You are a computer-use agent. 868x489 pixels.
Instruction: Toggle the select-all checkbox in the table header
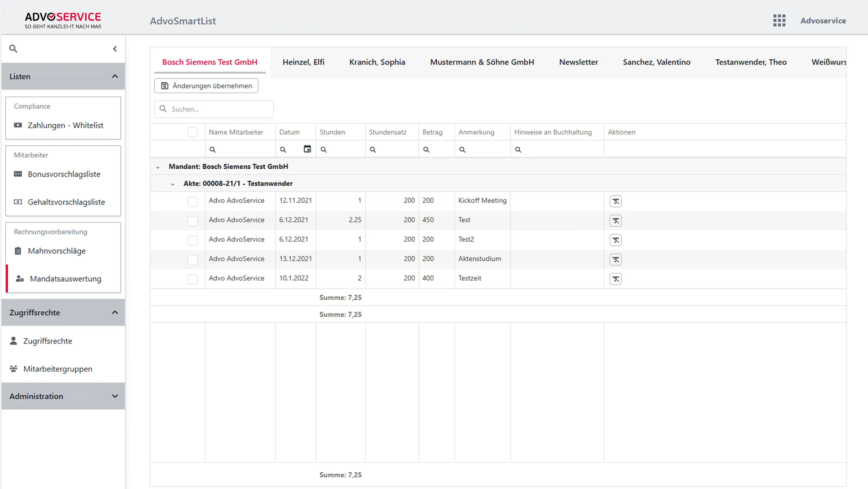[193, 132]
